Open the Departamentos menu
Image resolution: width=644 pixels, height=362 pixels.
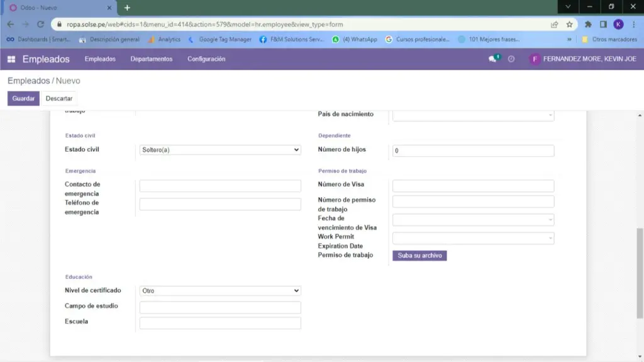(x=151, y=59)
